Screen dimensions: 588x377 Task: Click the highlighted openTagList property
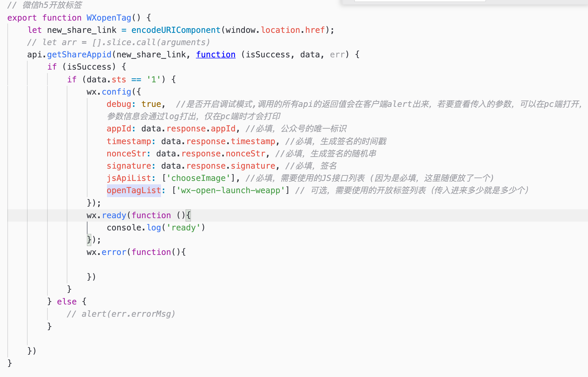point(134,190)
